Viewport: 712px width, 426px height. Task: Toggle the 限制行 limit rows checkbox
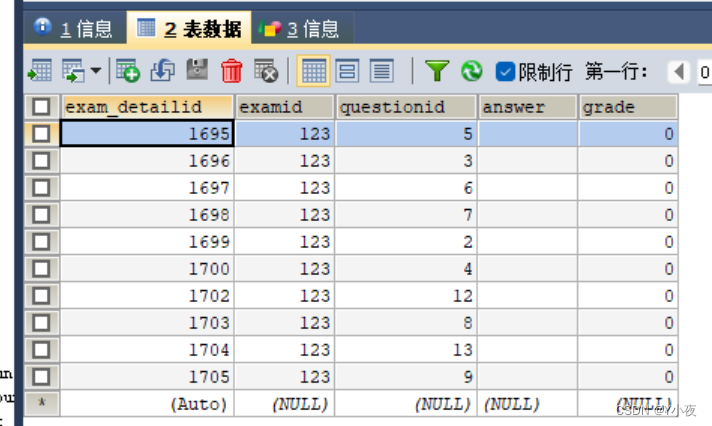tap(505, 72)
